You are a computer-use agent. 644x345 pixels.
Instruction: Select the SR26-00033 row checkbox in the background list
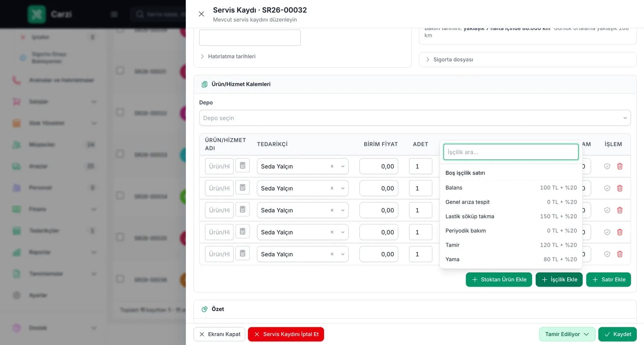tap(120, 154)
